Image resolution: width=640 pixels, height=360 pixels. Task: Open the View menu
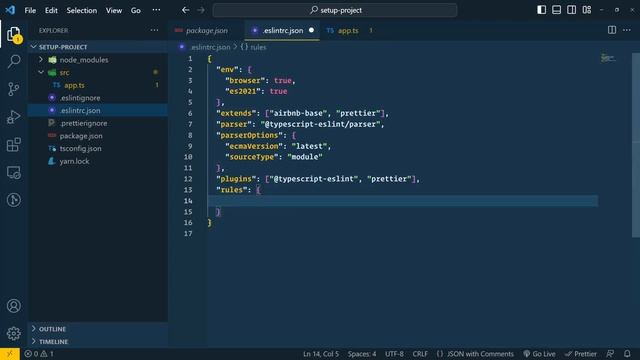click(114, 10)
